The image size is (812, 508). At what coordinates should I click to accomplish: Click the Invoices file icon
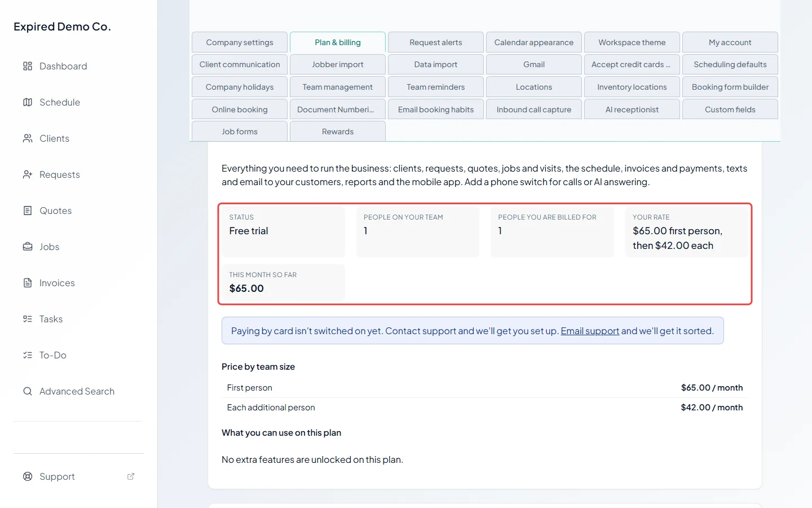click(28, 283)
